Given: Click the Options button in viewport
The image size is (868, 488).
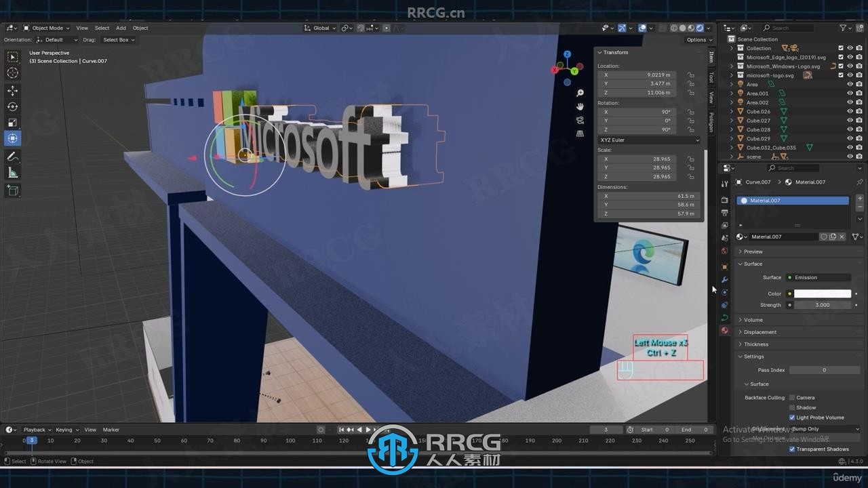Looking at the screenshot, I should tap(698, 40).
